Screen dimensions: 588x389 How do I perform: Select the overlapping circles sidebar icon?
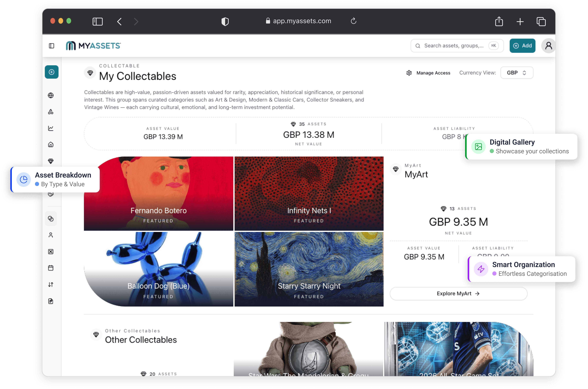pyautogui.click(x=51, y=219)
